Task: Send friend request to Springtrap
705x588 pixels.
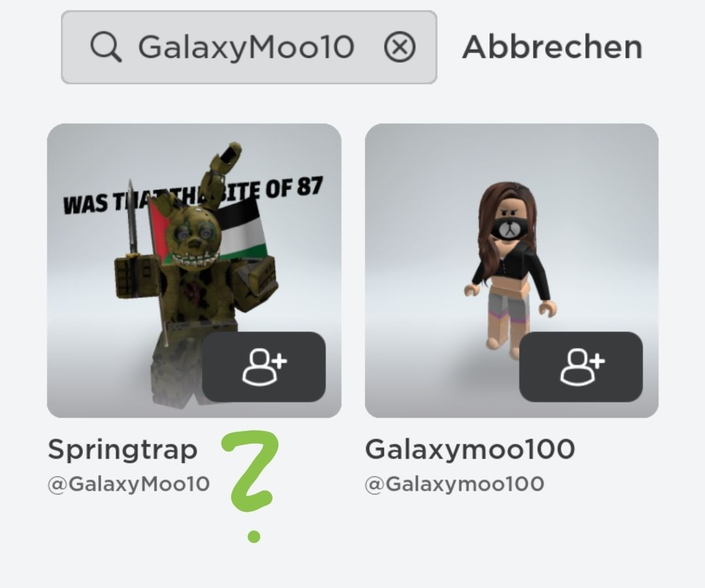Action: click(264, 367)
